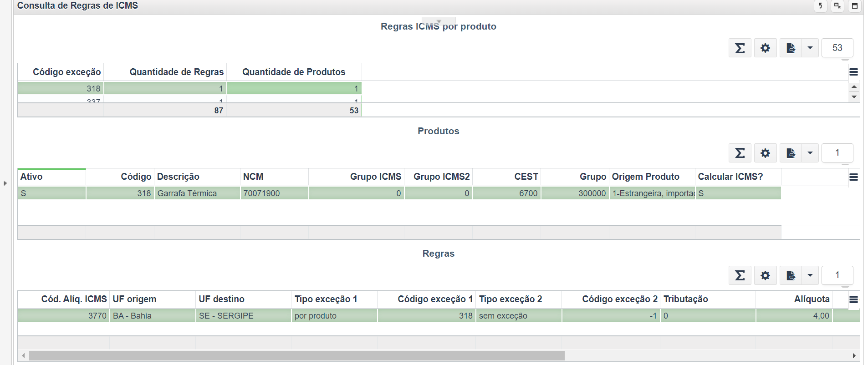This screenshot has width=868, height=365.
Task: Click the UF origem column header
Action: tap(153, 299)
